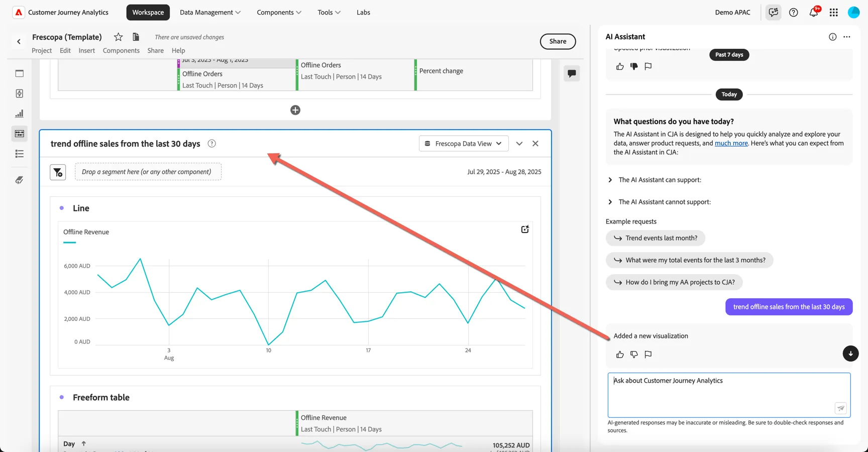Open the notifications bell

click(x=814, y=12)
